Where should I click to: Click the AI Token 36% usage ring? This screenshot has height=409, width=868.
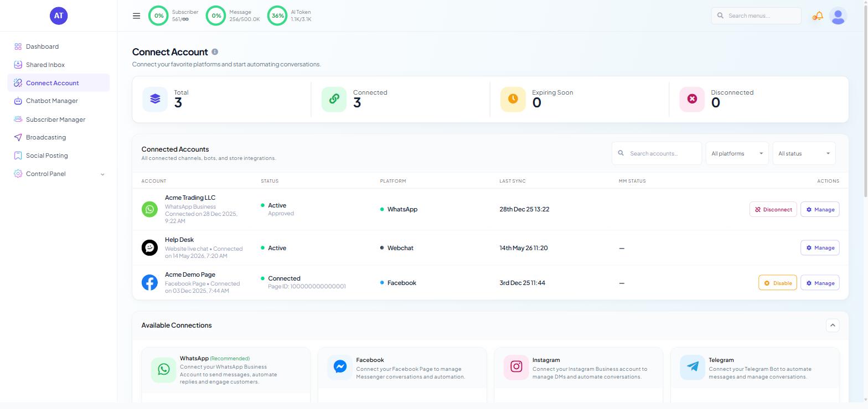pyautogui.click(x=277, y=15)
